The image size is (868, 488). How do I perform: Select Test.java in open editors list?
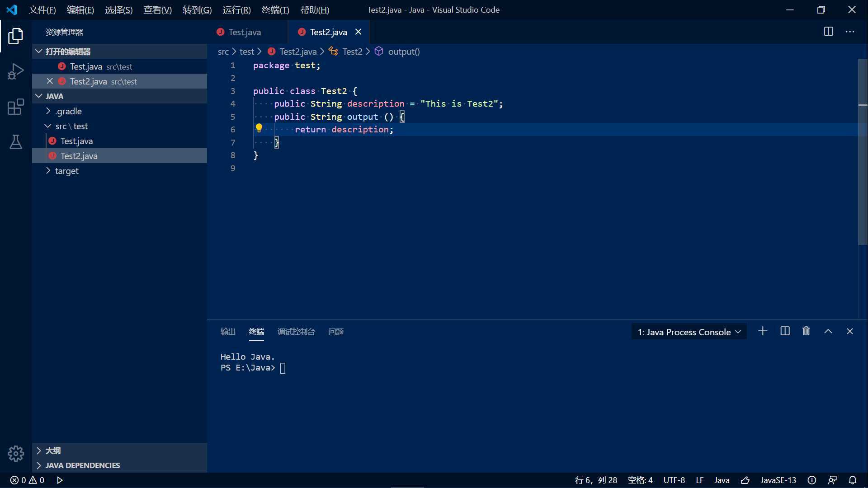coord(120,66)
